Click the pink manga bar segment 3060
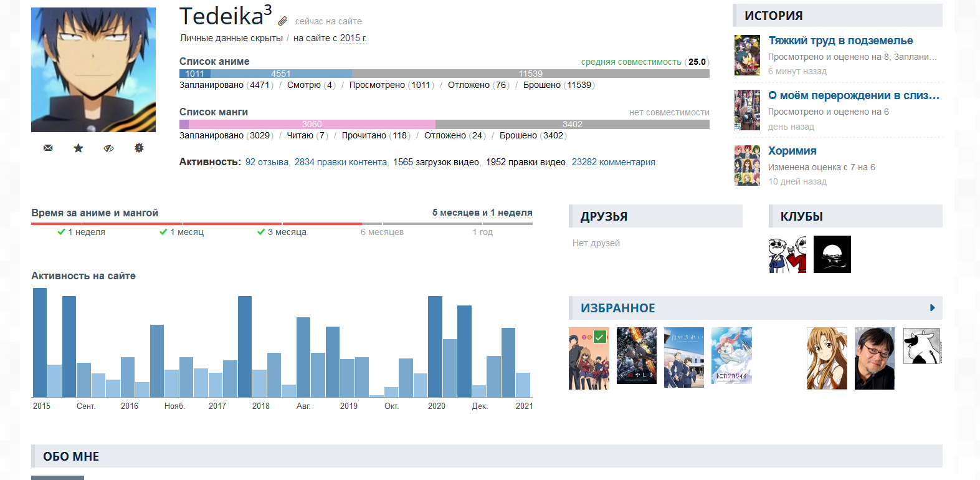Image resolution: width=980 pixels, height=480 pixels. click(312, 124)
